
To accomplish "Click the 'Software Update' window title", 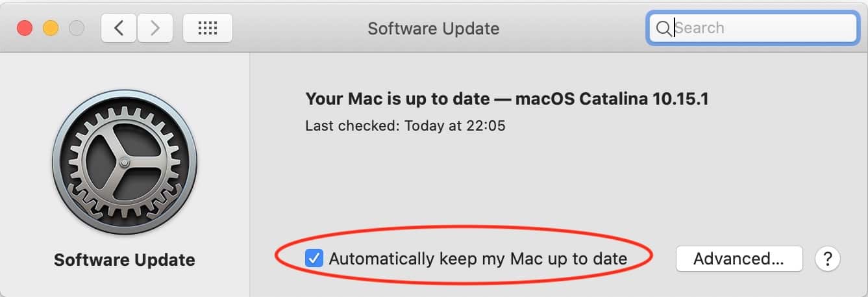I will click(x=434, y=28).
